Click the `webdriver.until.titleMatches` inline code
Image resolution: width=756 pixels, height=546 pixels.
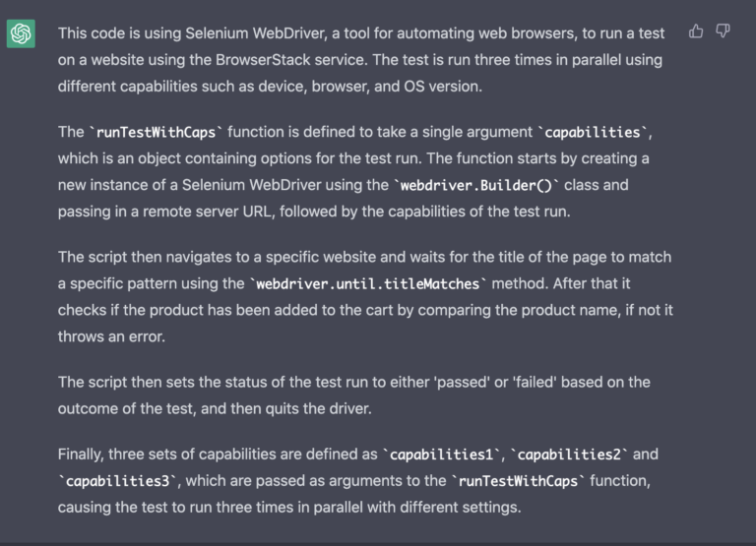tap(368, 284)
